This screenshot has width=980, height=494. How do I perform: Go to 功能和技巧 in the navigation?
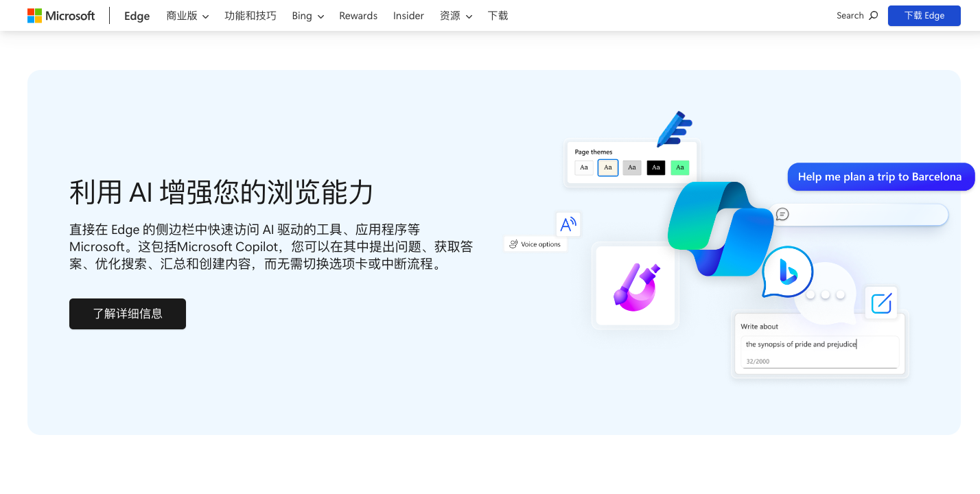(x=250, y=15)
